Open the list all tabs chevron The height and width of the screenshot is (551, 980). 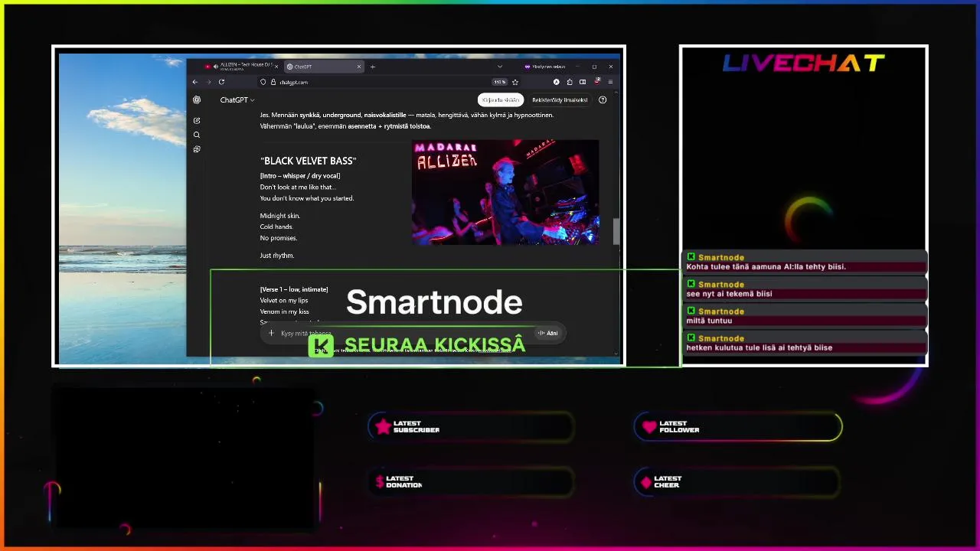point(500,67)
